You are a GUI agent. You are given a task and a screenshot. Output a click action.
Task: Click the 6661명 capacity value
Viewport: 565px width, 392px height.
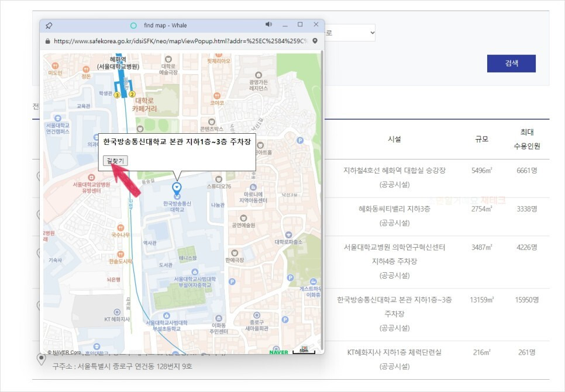(527, 171)
